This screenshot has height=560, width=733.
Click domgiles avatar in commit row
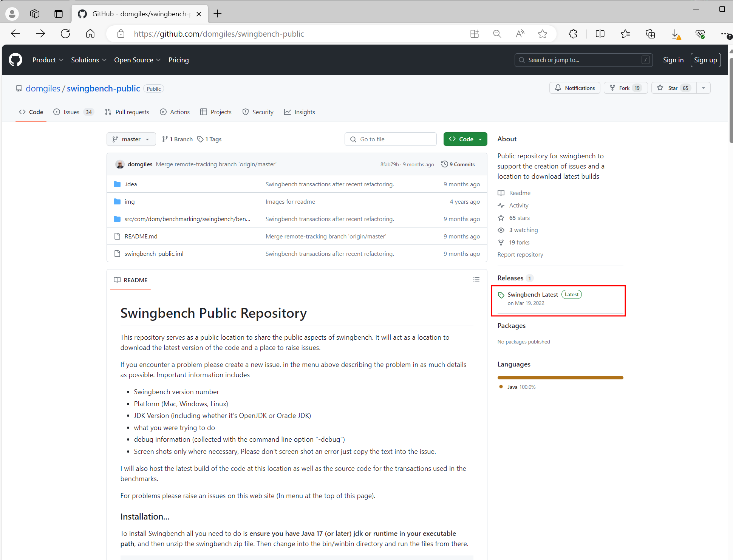coord(120,164)
